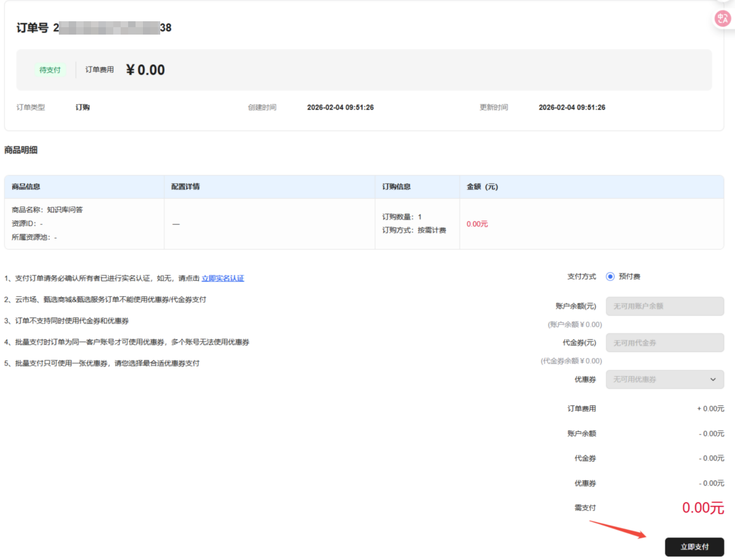This screenshot has width=735, height=560.
Task: Click the 优惠券 dropdown chevron arrow
Action: click(x=713, y=380)
